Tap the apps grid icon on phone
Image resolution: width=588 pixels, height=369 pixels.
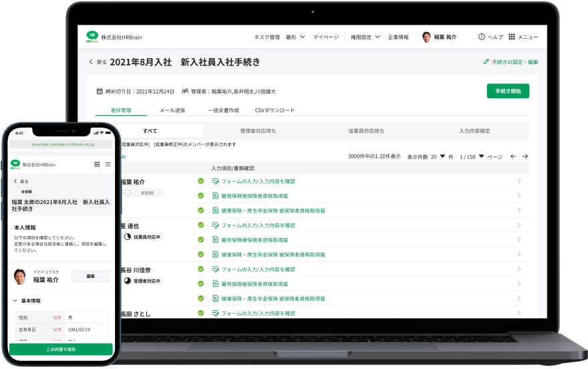click(97, 164)
